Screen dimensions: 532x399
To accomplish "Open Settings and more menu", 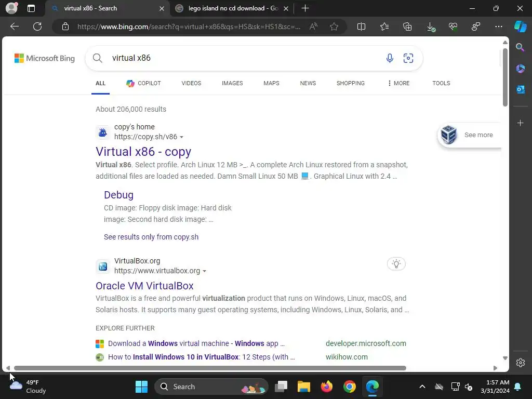I will (x=499, y=26).
